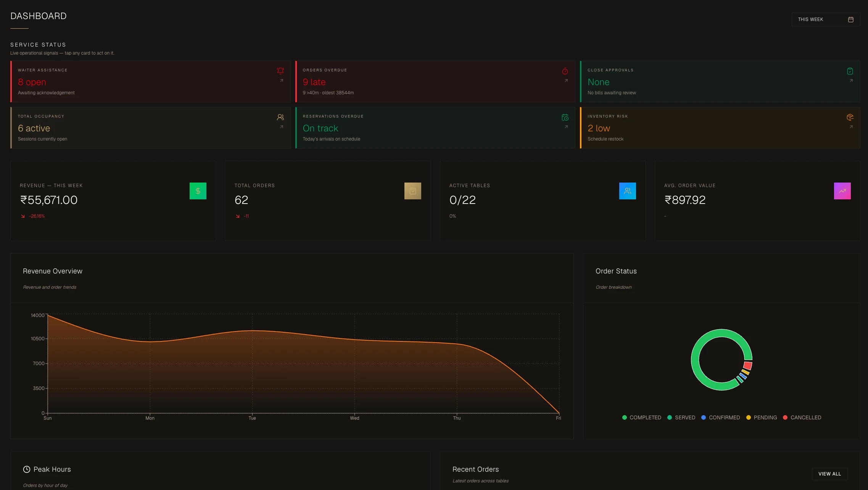The image size is (868, 490).
Task: Click calendar clock icon on Reservations Overdue card
Action: 565,117
